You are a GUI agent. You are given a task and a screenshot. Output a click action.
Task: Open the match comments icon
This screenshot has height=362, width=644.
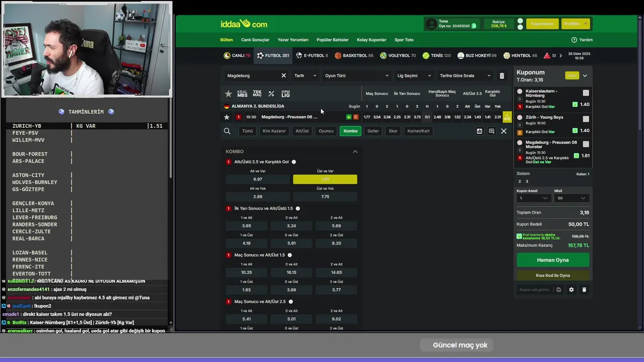[x=492, y=131]
